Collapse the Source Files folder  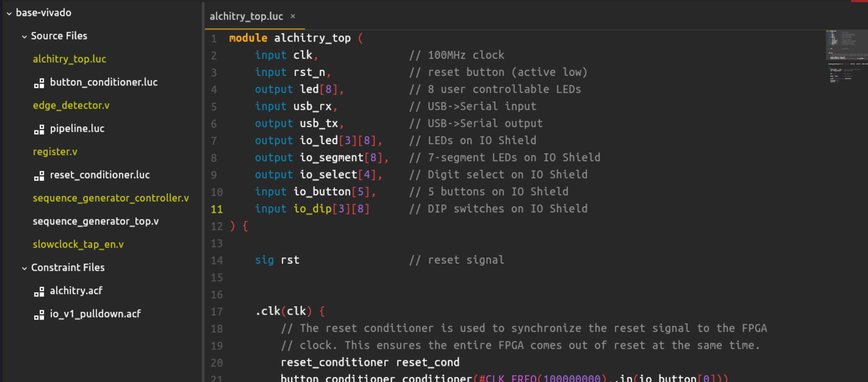24,37
